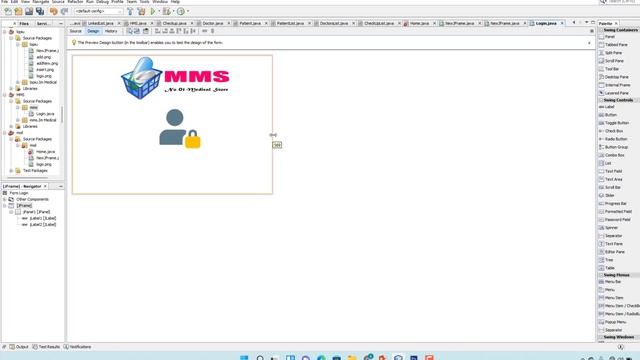This screenshot has height=360, width=640.
Task: Expand Other Components in the Navigator
Action: point(5,199)
